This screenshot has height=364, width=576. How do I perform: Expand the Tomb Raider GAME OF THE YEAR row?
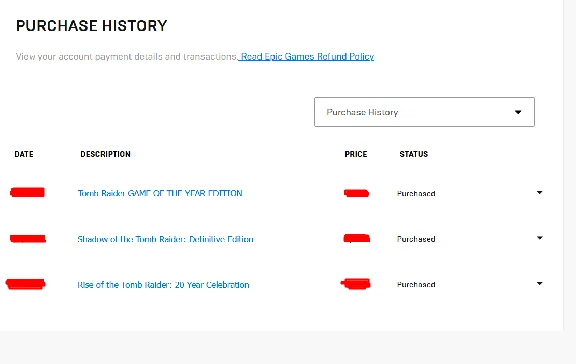(539, 192)
